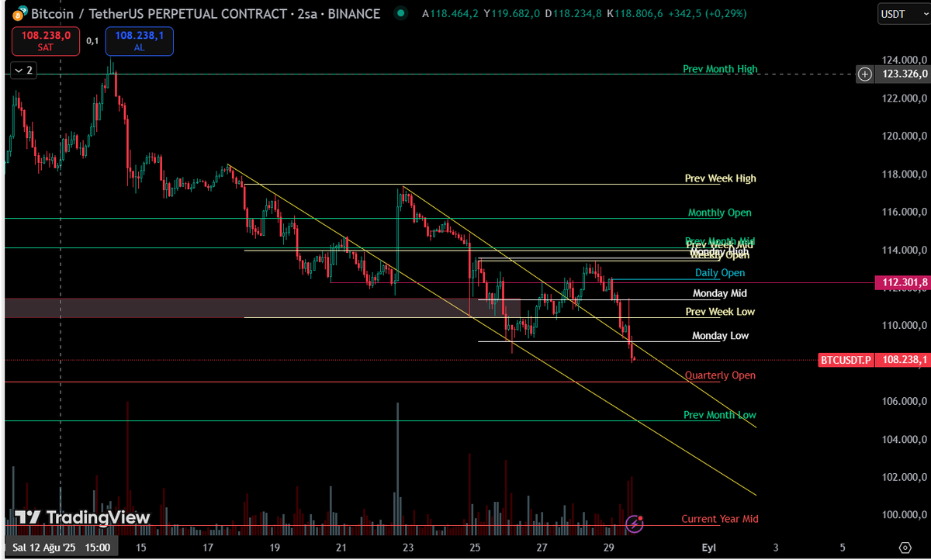Click the BTCUSDT.P price label
Viewport: 931px width, 560px height.
point(847,360)
